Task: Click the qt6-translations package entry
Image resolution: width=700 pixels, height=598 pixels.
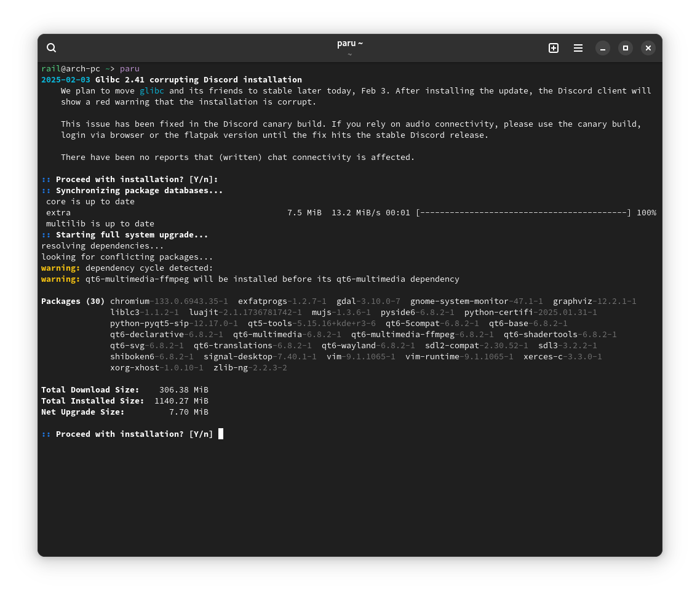Action: point(252,346)
